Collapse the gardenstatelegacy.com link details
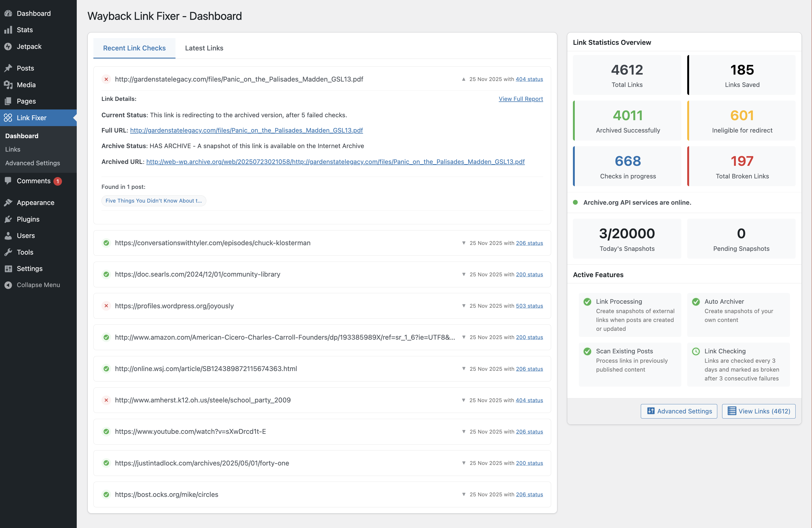 pos(463,79)
